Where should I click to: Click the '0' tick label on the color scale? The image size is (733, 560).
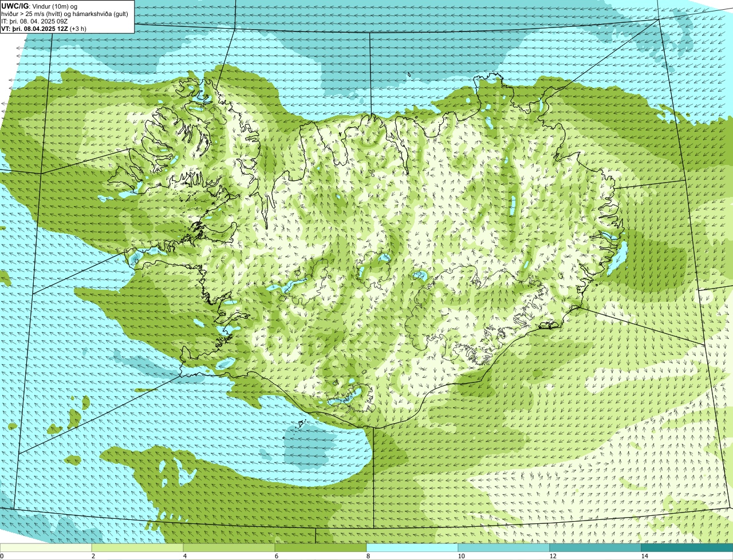(2, 556)
